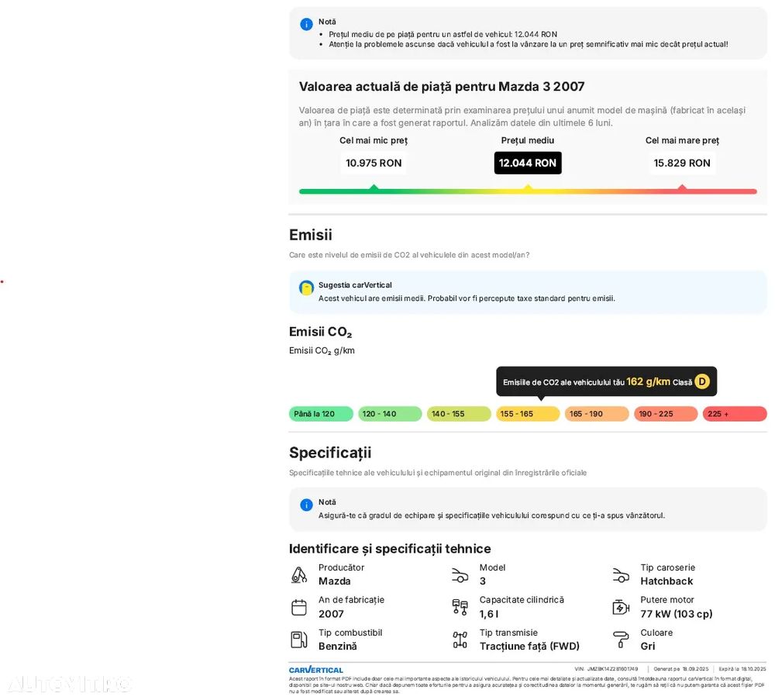Click the car body icon for Tip caroserie
This screenshot has height=700, width=775.
pyautogui.click(x=621, y=575)
